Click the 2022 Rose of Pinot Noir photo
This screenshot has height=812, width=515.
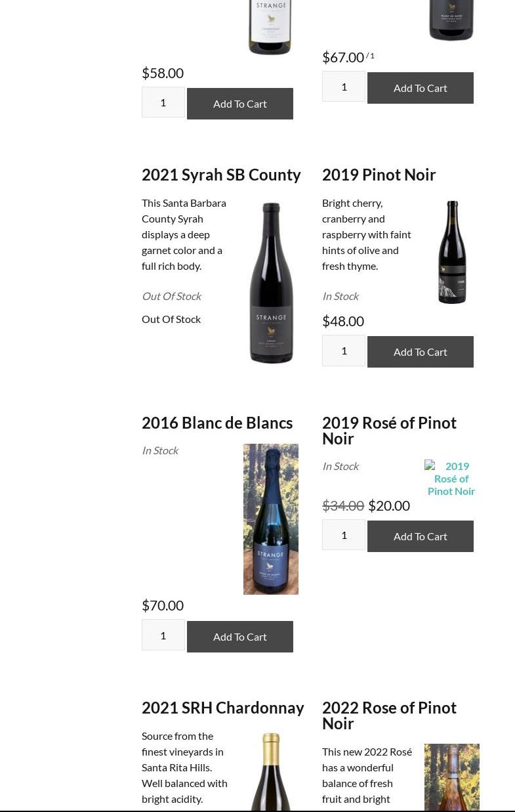click(451, 777)
